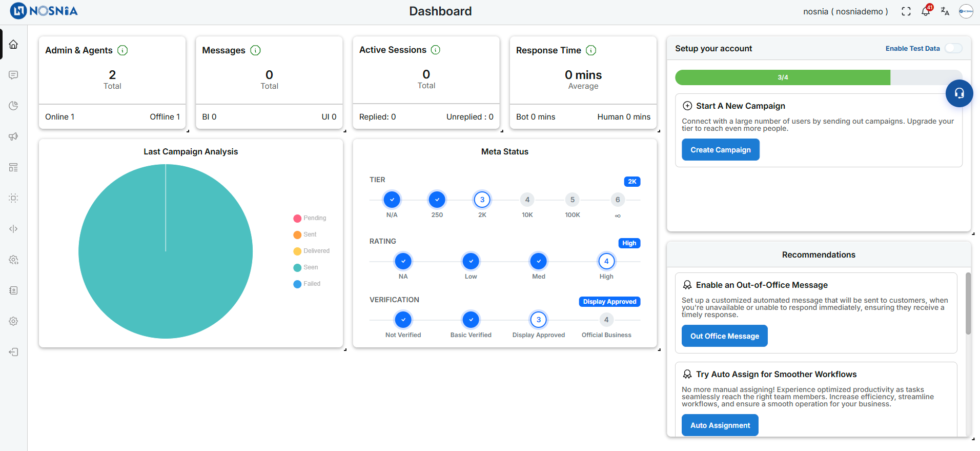This screenshot has height=451, width=980.
Task: Toggle the Pending legend item in the chart
Action: [310, 218]
